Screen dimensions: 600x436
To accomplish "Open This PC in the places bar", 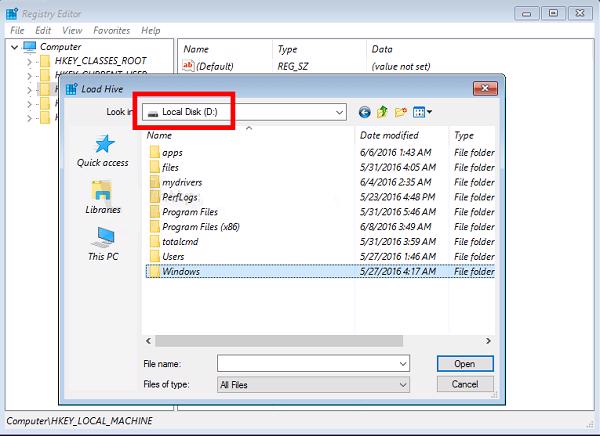I will pos(103,244).
